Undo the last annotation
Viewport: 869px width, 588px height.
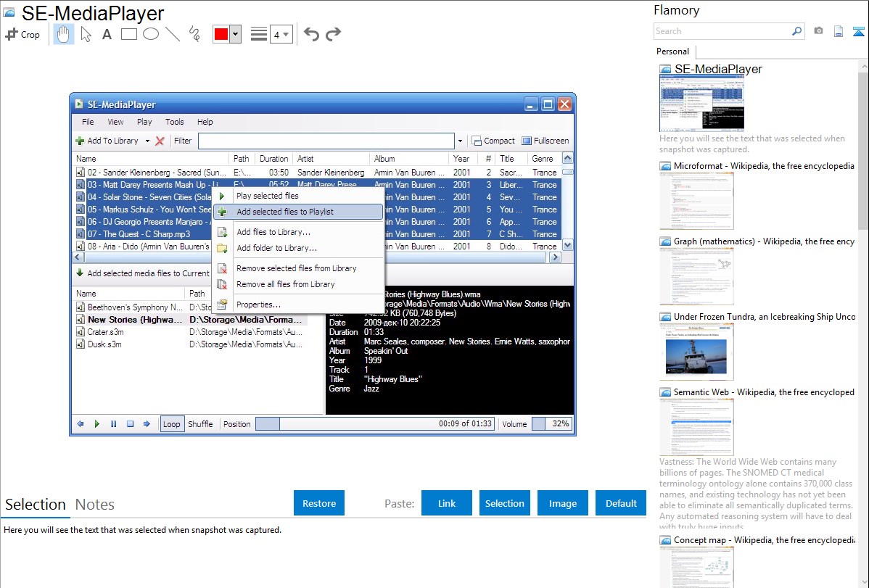pos(311,34)
